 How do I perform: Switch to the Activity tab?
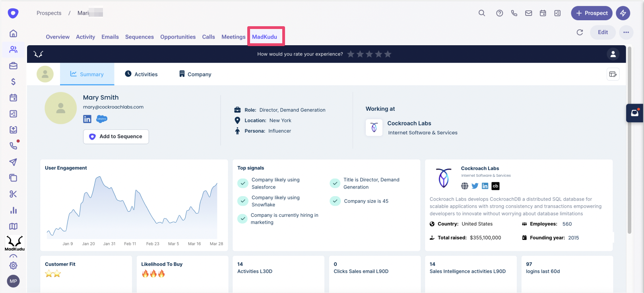click(85, 37)
